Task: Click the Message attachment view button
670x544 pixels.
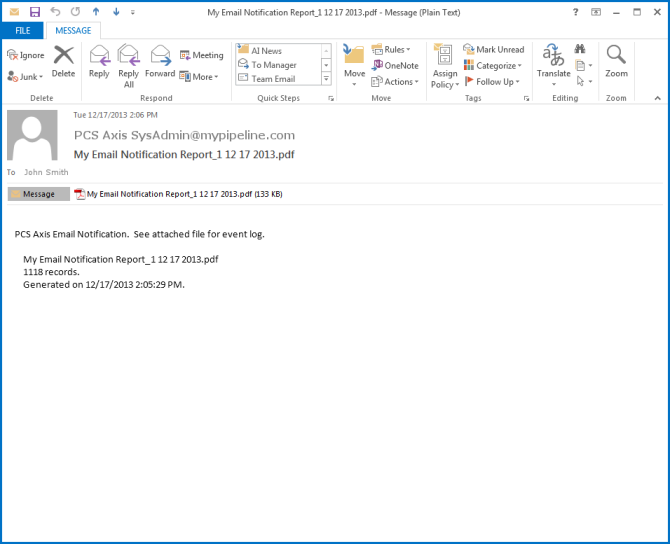Action: point(38,194)
